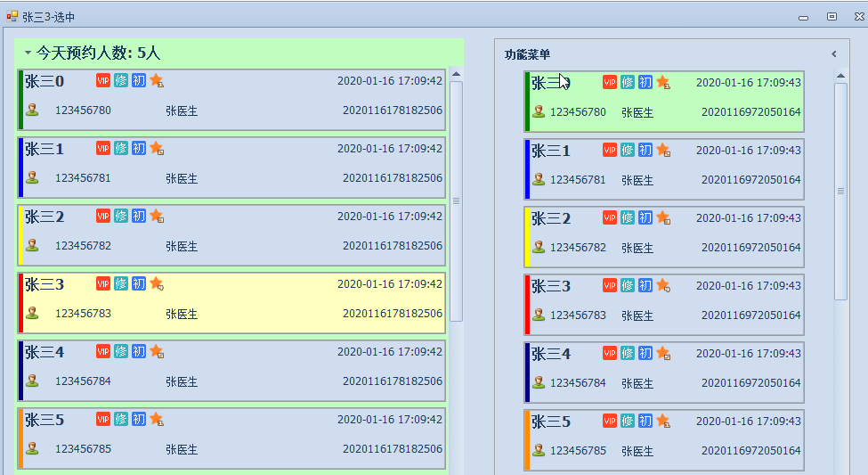The width and height of the screenshot is (868, 475).
Task: Select name 张三5 in the left list
Action: point(45,420)
